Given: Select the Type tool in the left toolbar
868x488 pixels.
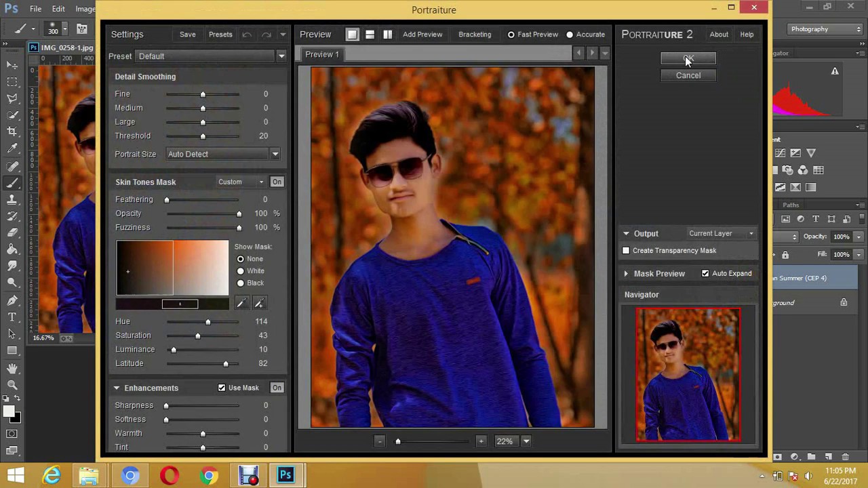Looking at the screenshot, I should click(12, 317).
